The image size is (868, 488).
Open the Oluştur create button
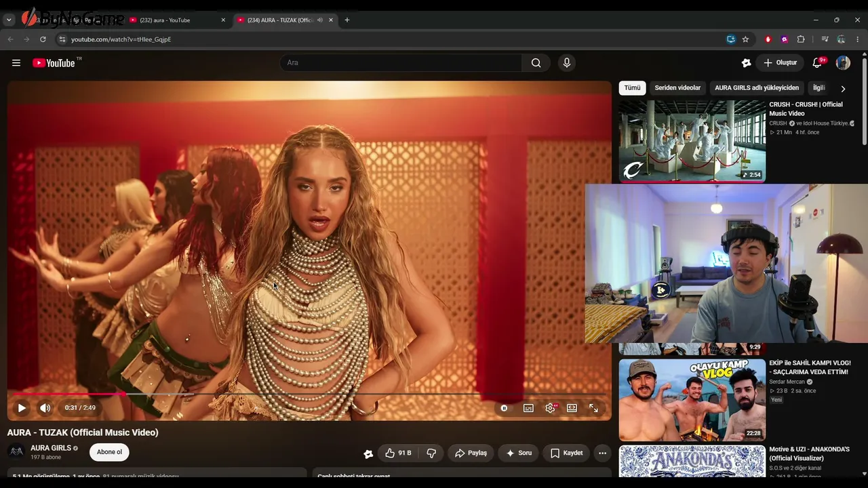coord(781,63)
